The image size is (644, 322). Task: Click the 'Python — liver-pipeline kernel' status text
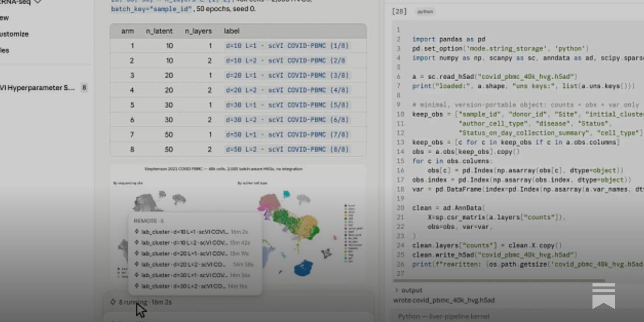coord(444,316)
